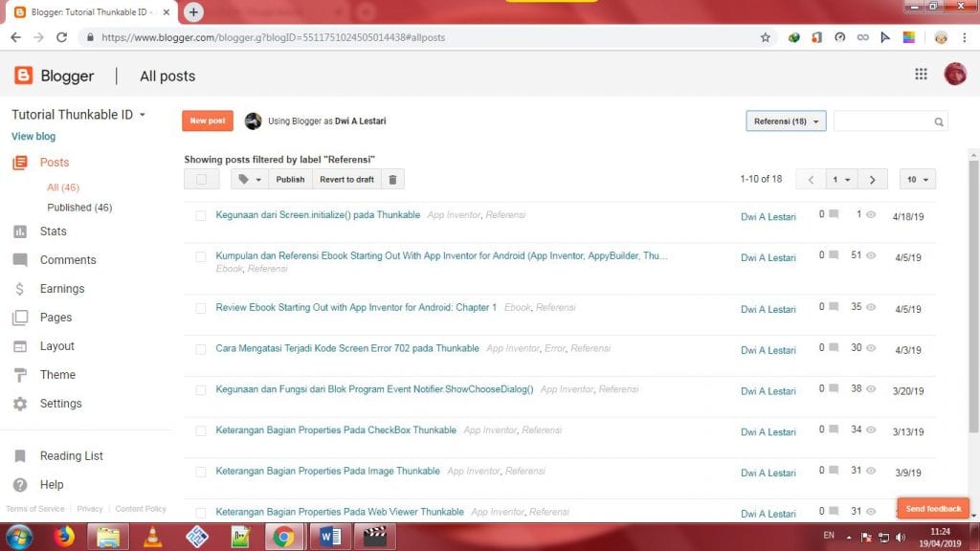Screen dimensions: 980x551
Task: Expand the Referensi (18) label filter dropdown
Action: (x=785, y=121)
